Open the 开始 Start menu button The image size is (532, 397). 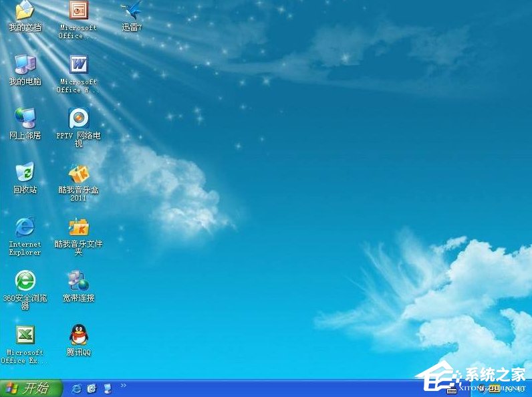(31, 388)
